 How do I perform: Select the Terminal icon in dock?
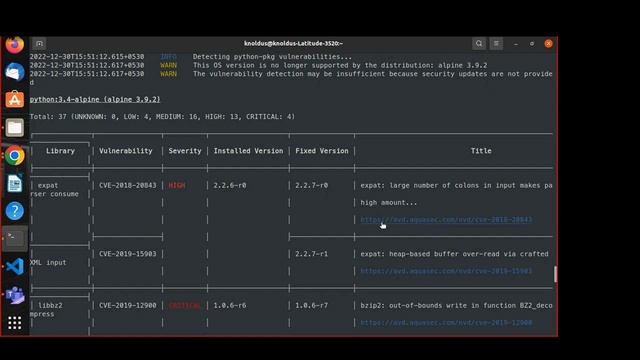(x=15, y=238)
